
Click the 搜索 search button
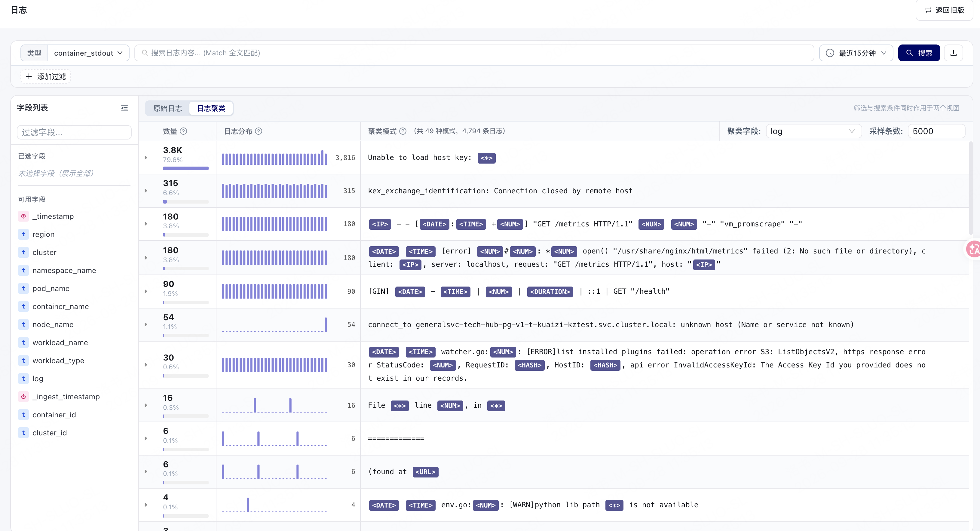pos(919,53)
